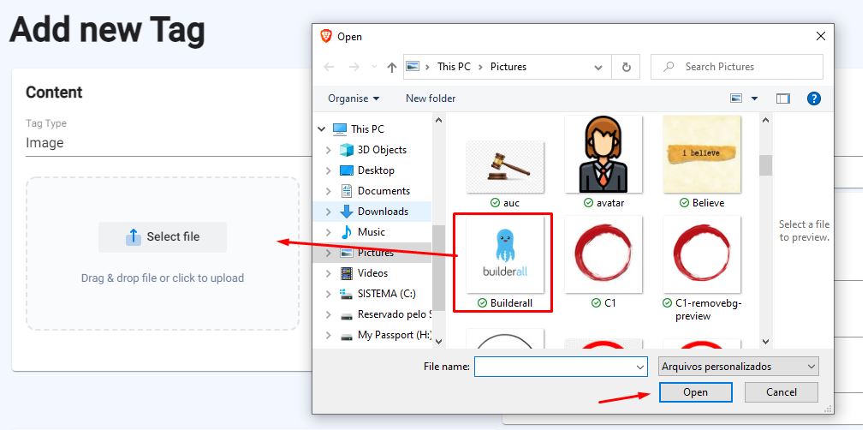Click the Open button
Screen dimensions: 868x430
tap(695, 392)
